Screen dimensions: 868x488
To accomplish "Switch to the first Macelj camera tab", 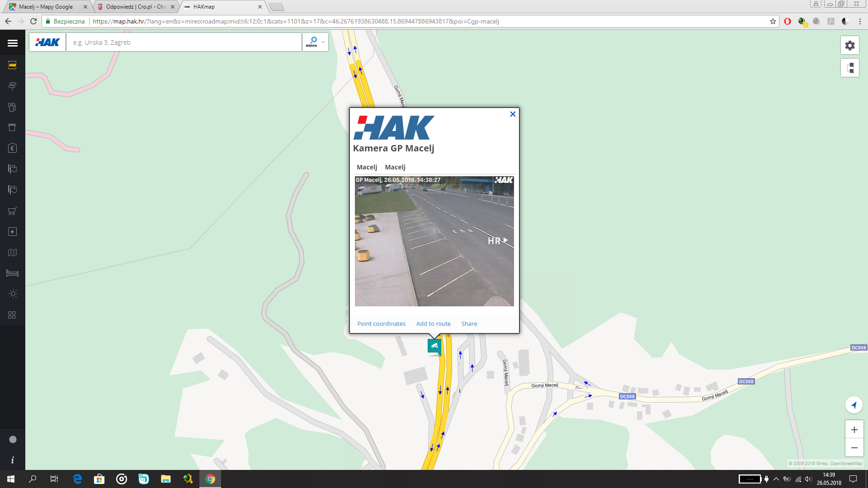I will [x=367, y=167].
